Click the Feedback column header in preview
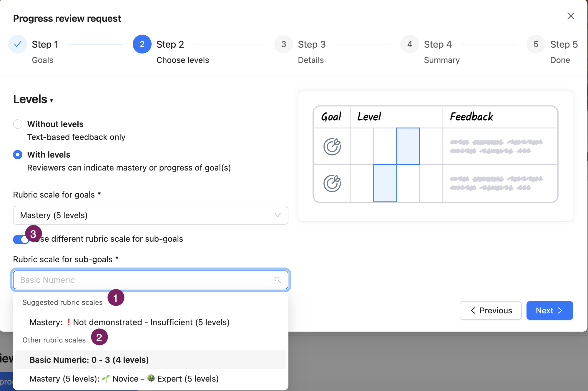588x391 pixels. coord(471,117)
